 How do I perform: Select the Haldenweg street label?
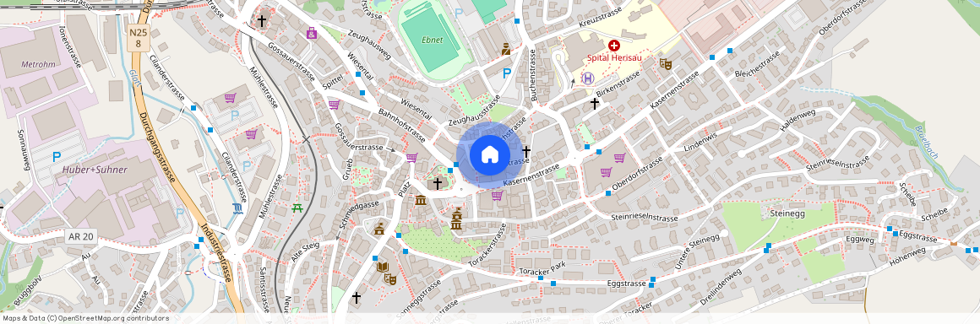[x=798, y=120]
